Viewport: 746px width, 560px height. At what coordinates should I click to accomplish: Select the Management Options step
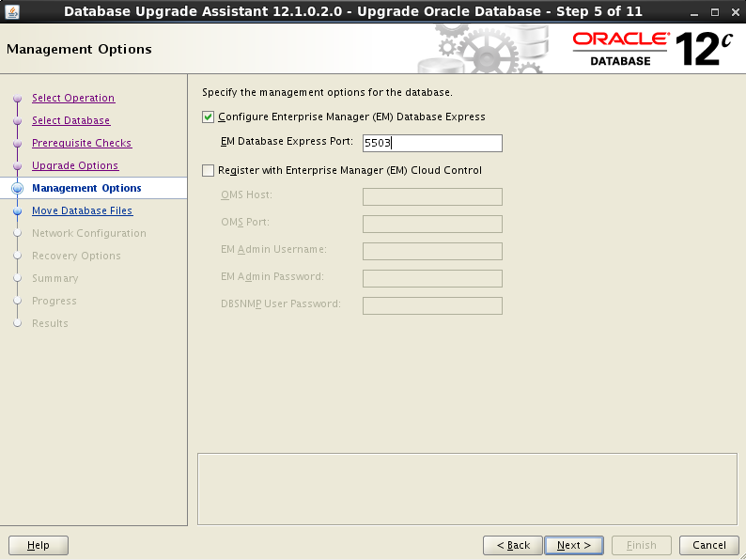click(x=86, y=189)
